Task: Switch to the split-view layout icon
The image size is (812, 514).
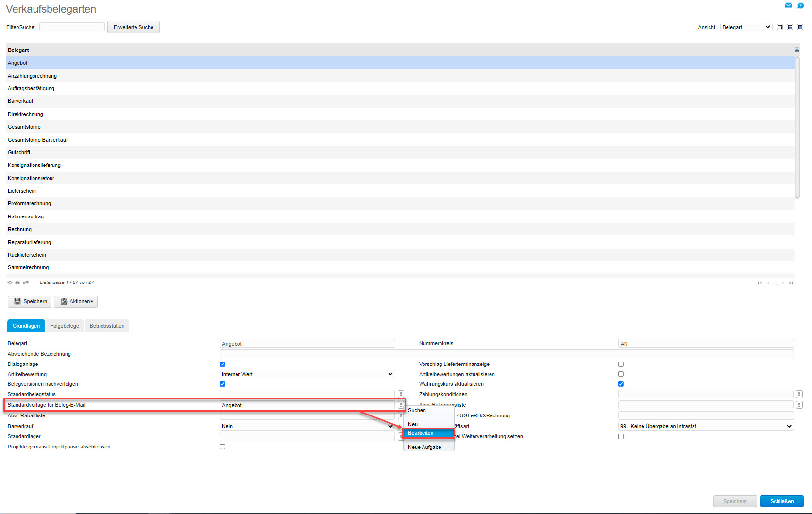Action: pos(790,27)
